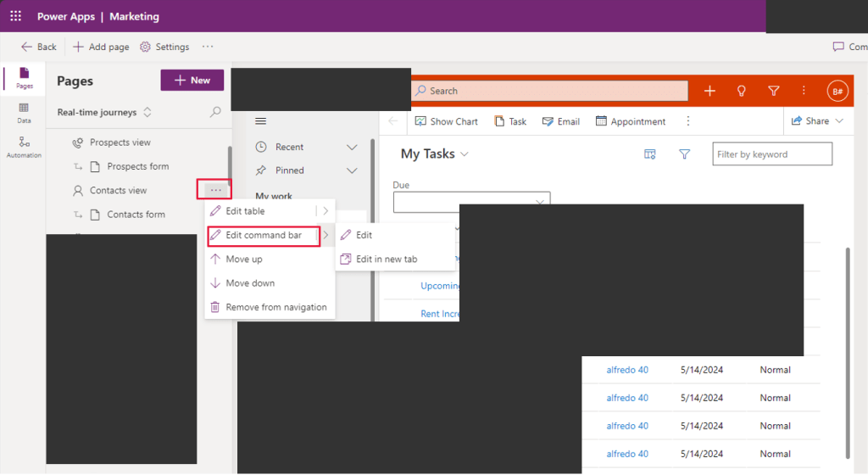Select Move up in context menu
Viewport: 868px width, 475px height.
pos(244,260)
